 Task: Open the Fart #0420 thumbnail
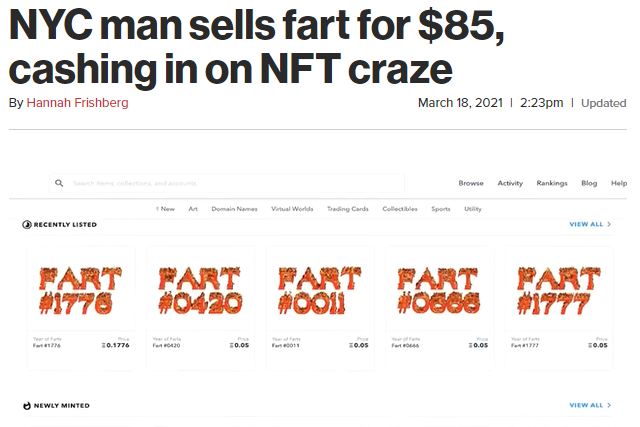point(200,290)
